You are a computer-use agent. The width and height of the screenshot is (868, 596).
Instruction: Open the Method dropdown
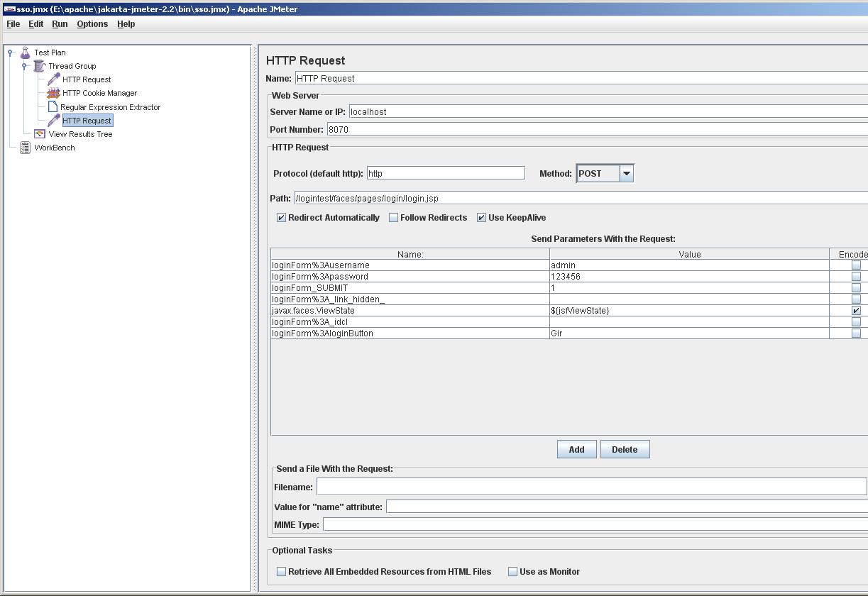[625, 172]
